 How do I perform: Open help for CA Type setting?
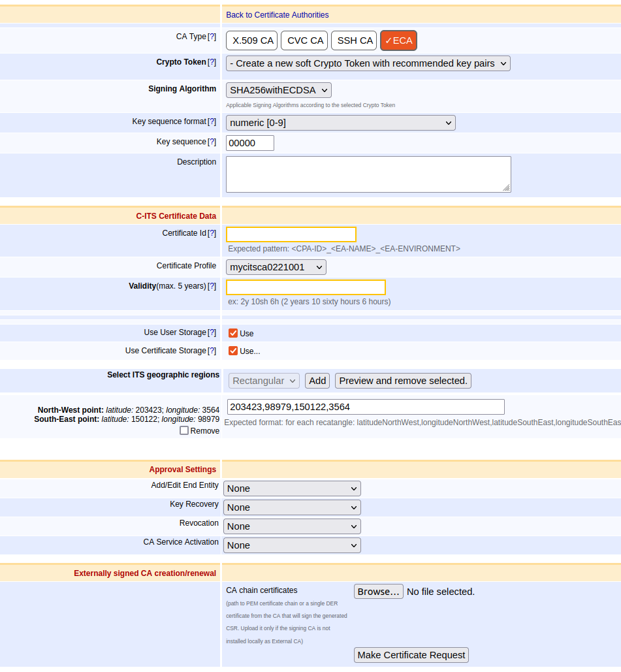pyautogui.click(x=213, y=37)
